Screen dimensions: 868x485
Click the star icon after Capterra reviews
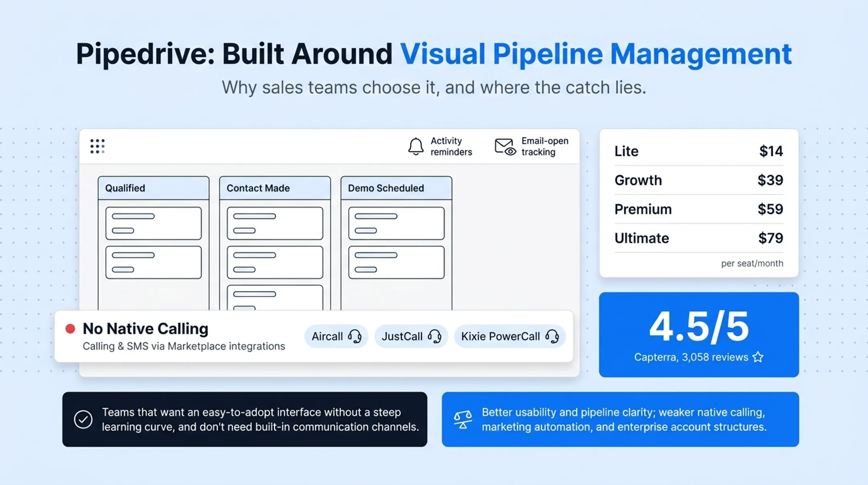758,357
